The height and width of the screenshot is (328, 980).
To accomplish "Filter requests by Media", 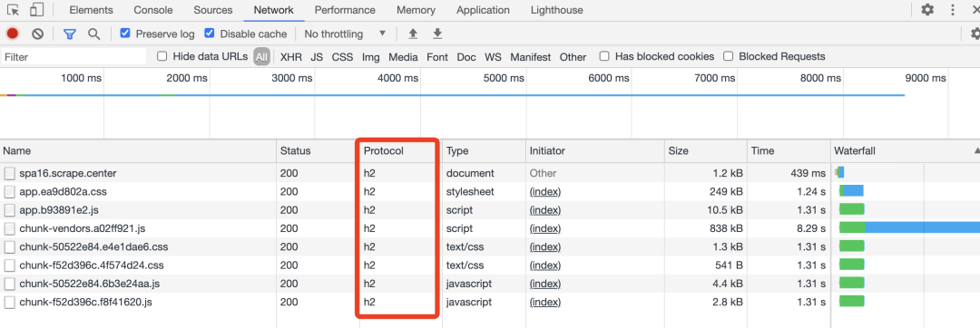I will click(x=403, y=57).
